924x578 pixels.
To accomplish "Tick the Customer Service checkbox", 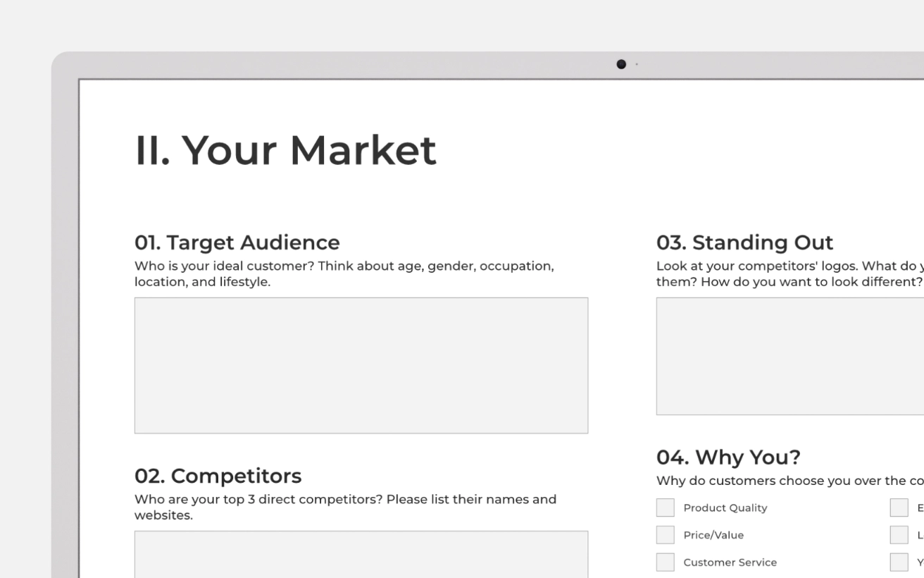I will [x=665, y=562].
